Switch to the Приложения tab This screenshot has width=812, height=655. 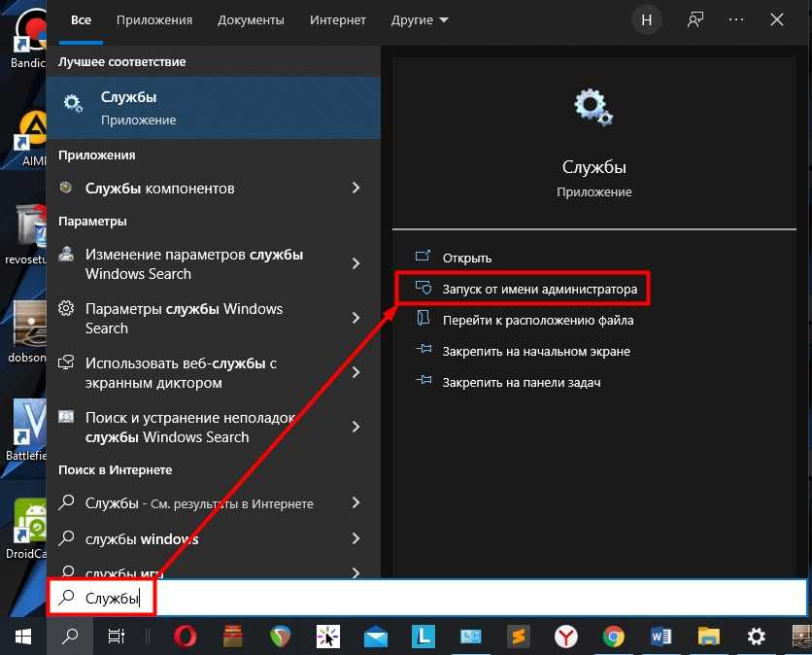tap(153, 19)
